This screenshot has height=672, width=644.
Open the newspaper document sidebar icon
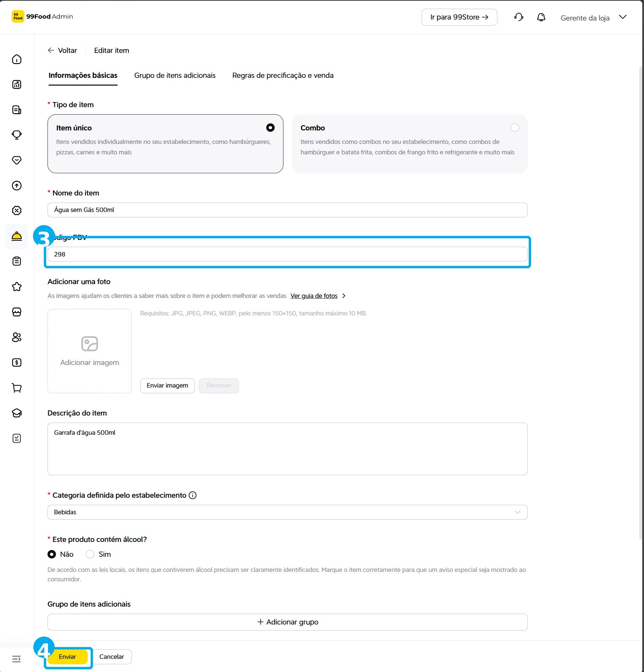point(17,110)
